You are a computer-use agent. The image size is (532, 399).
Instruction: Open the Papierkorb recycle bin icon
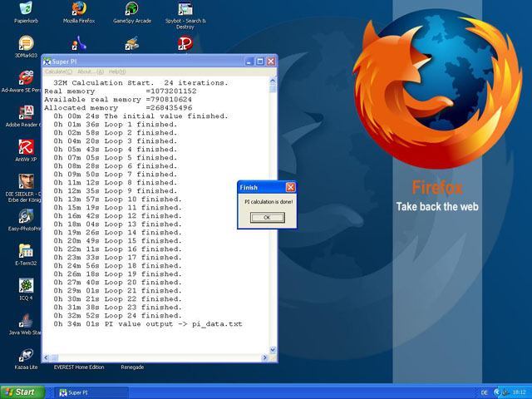click(26, 12)
